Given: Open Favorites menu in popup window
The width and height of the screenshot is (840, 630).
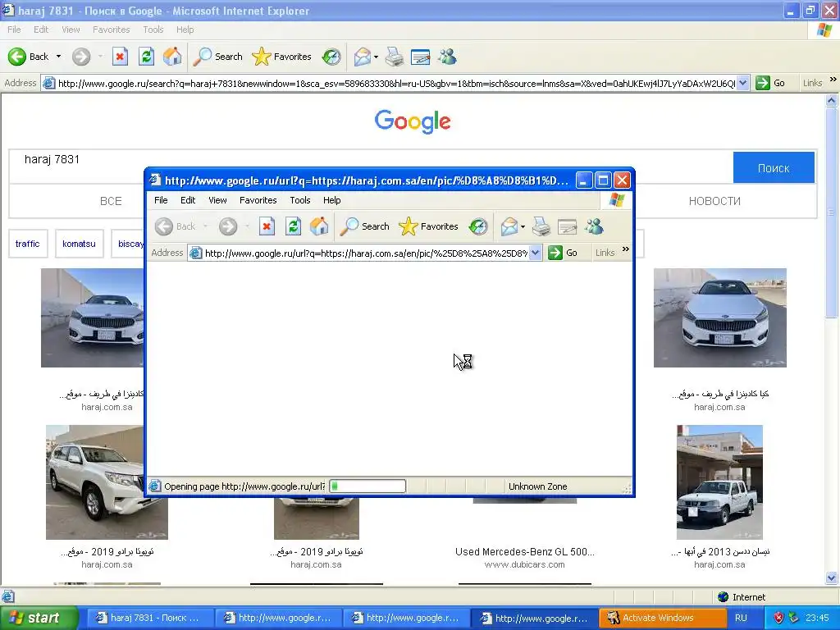Looking at the screenshot, I should pos(258,200).
